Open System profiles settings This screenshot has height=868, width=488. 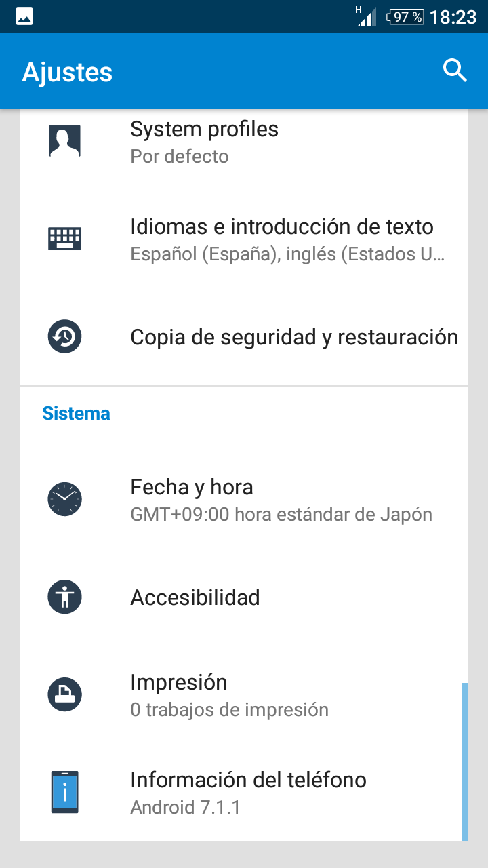(244, 142)
